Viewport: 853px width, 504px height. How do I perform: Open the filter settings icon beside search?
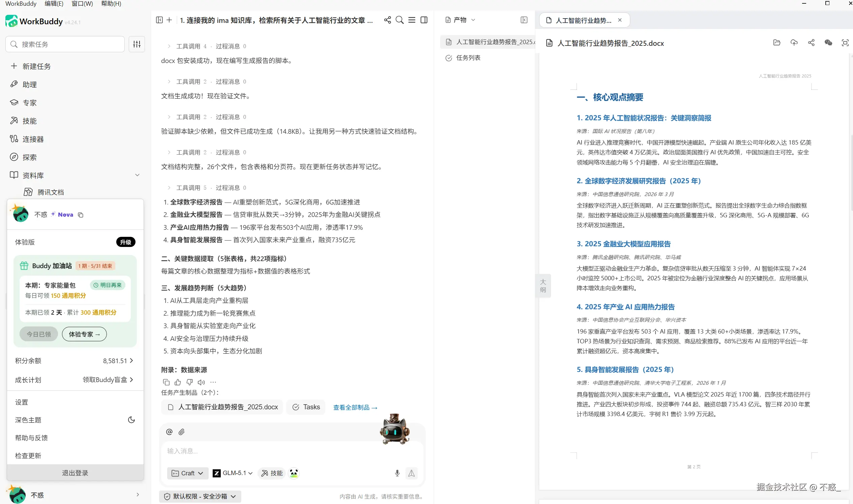click(136, 44)
